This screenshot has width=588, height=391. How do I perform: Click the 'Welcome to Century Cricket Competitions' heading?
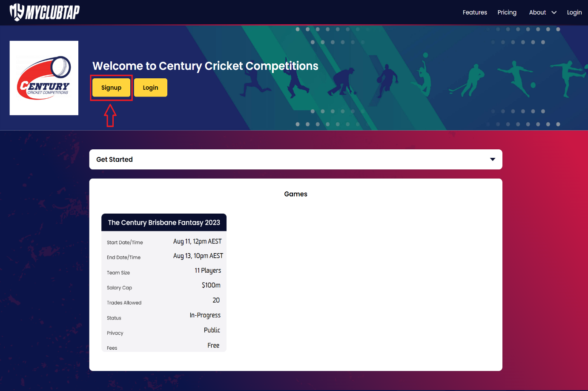[205, 66]
